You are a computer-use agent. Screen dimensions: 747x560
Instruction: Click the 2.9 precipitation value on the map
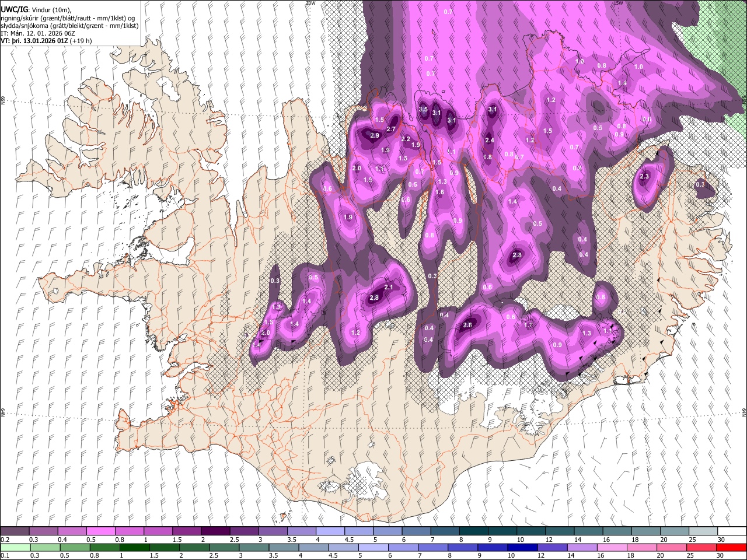375,135
